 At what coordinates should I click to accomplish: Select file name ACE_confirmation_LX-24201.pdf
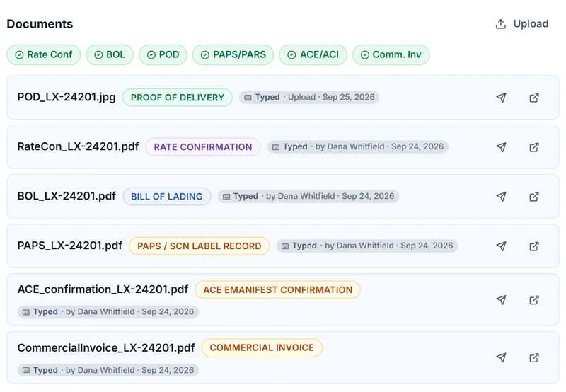pyautogui.click(x=103, y=289)
